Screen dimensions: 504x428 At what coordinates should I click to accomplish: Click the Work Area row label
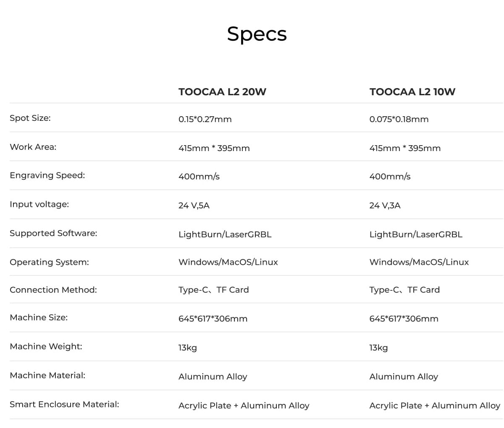pyautogui.click(x=33, y=147)
